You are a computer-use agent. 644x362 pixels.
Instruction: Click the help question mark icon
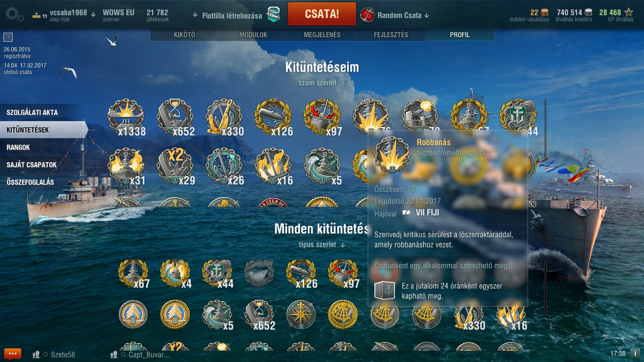point(8,37)
